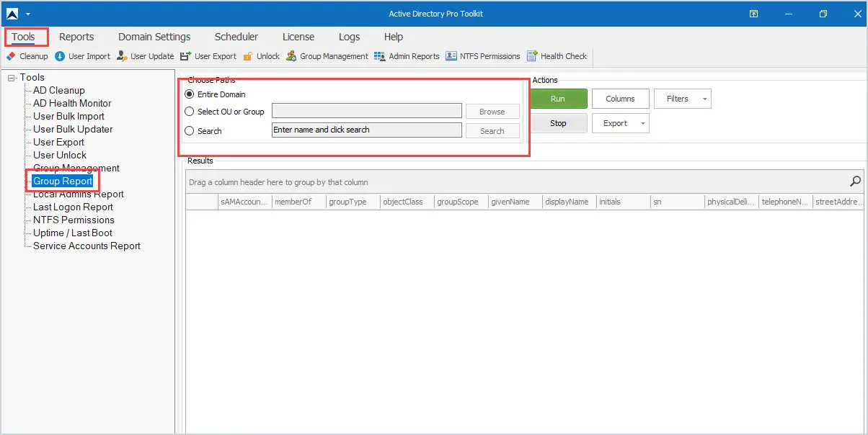
Task: Click the Admin Reports grid icon
Action: (x=380, y=56)
